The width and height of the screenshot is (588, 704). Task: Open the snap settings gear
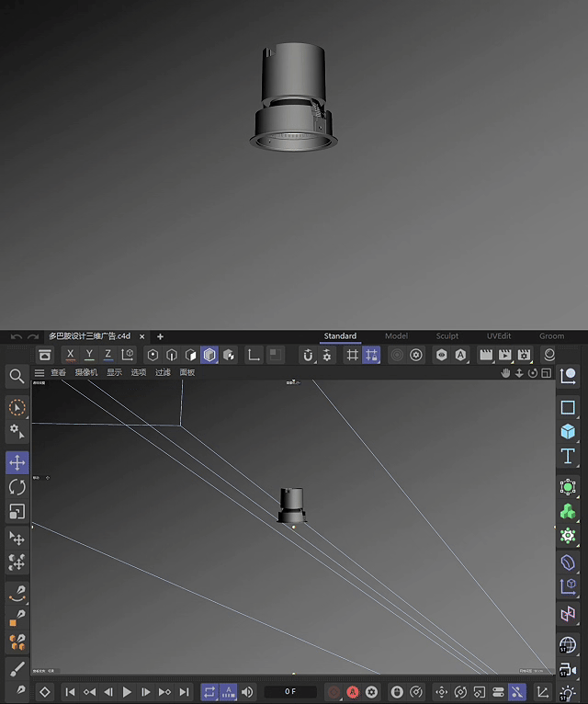click(x=327, y=355)
